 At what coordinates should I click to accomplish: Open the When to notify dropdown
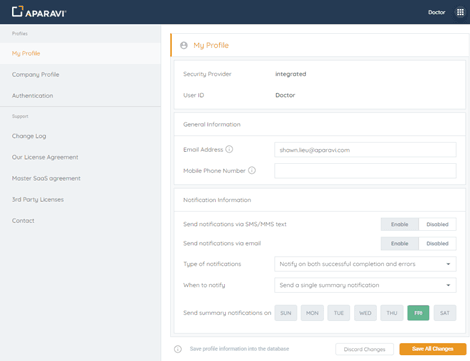[x=365, y=285]
